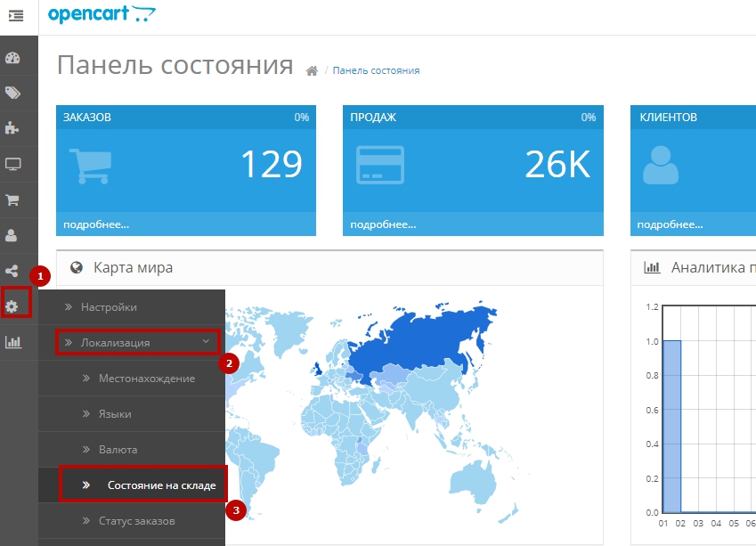Image resolution: width=756 pixels, height=546 pixels.
Task: Select Местонахождение from the submenu
Action: (x=146, y=379)
